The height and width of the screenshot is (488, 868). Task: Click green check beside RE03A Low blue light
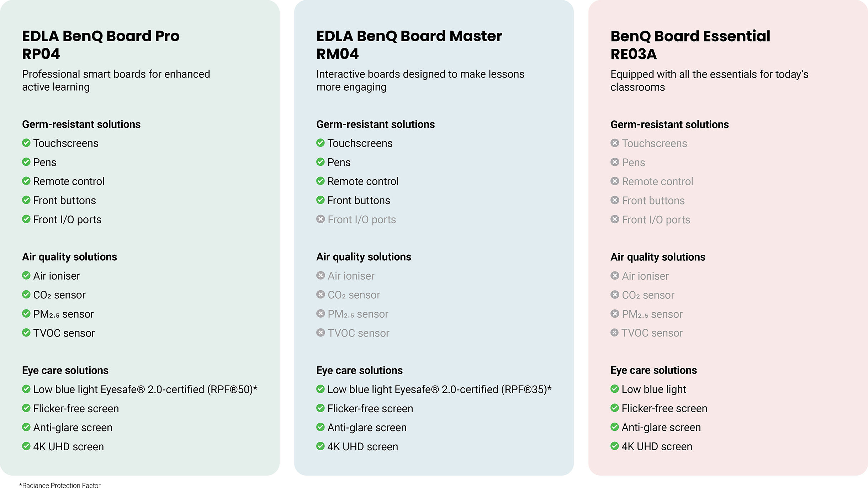coord(615,388)
